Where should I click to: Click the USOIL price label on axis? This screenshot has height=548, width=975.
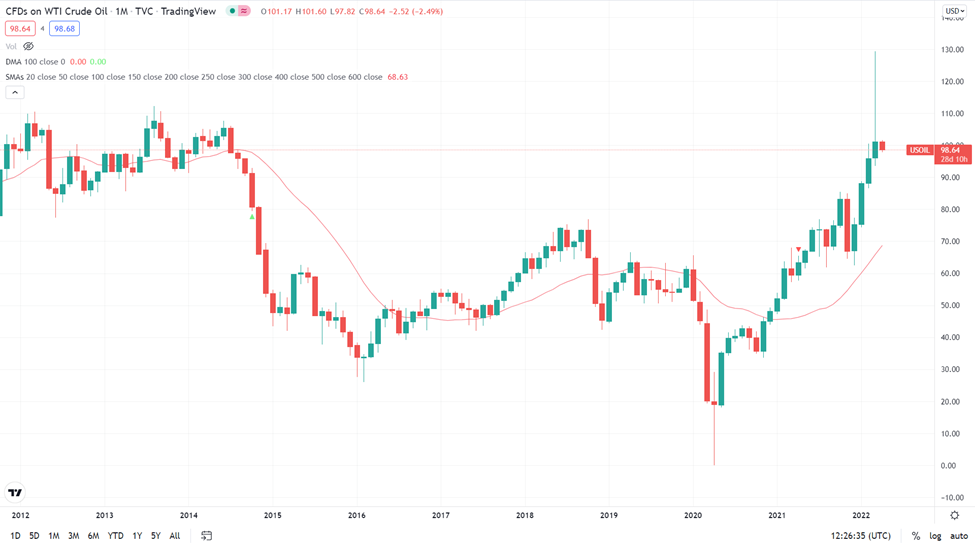(920, 150)
